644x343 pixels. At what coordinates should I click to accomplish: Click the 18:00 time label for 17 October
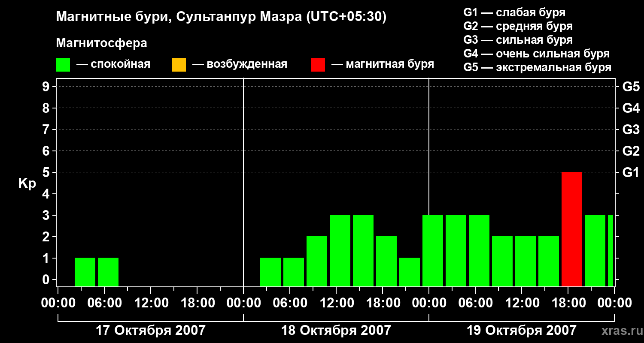(x=197, y=303)
